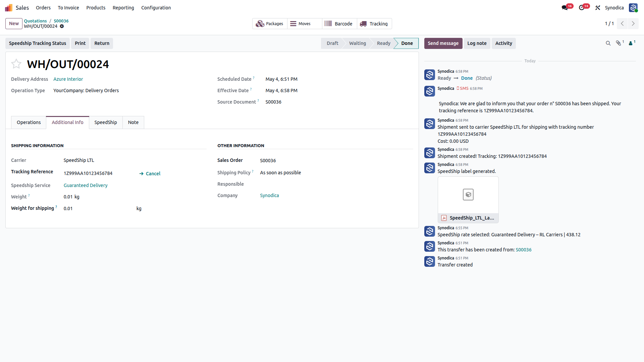Image resolution: width=644 pixels, height=362 pixels.
Task: Select the Ready status stage
Action: click(x=384, y=43)
